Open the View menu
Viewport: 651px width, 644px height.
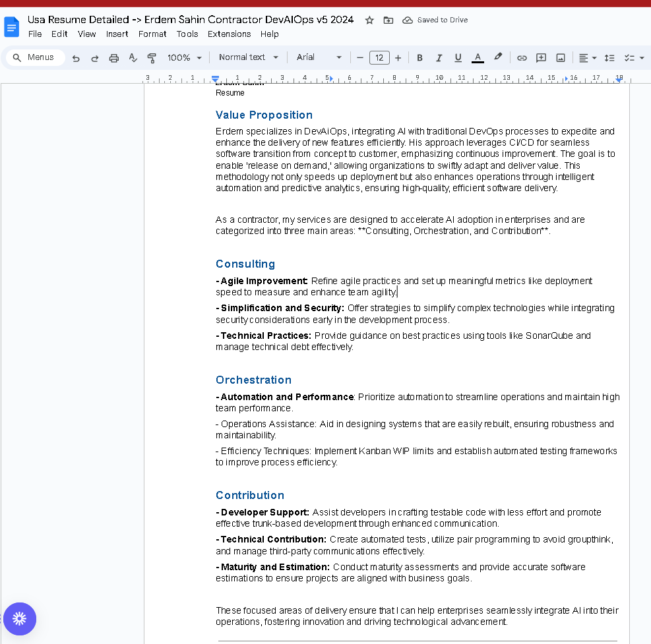[87, 34]
